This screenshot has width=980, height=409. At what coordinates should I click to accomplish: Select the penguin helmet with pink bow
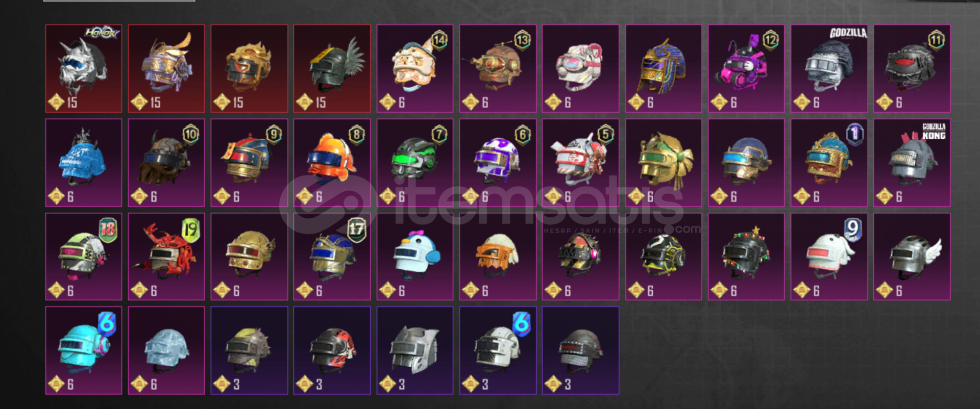[x=414, y=257]
